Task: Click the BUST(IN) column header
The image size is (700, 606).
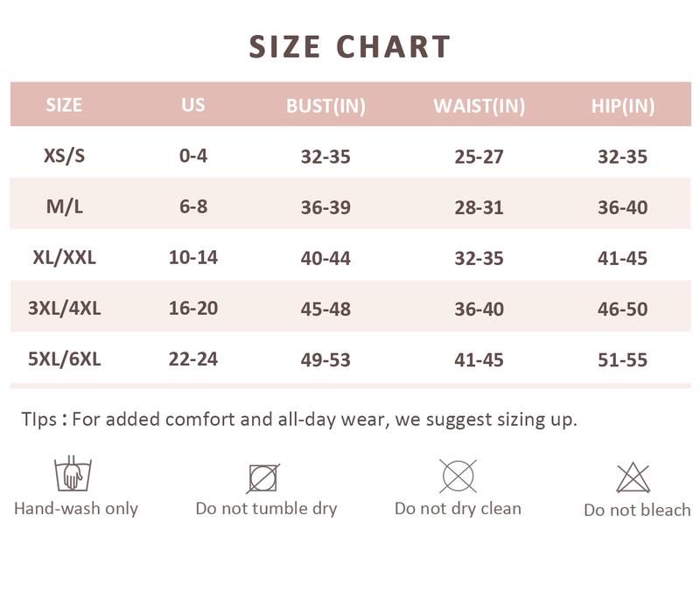Action: [325, 106]
